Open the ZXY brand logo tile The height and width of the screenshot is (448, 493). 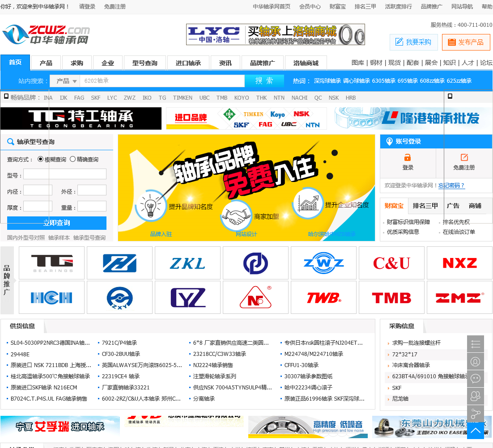(x=119, y=297)
